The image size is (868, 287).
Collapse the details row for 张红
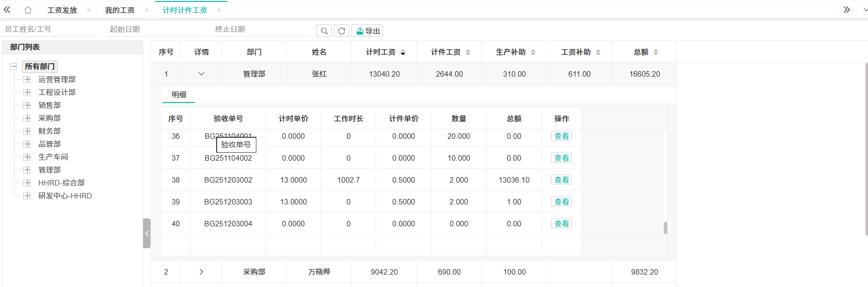click(201, 74)
